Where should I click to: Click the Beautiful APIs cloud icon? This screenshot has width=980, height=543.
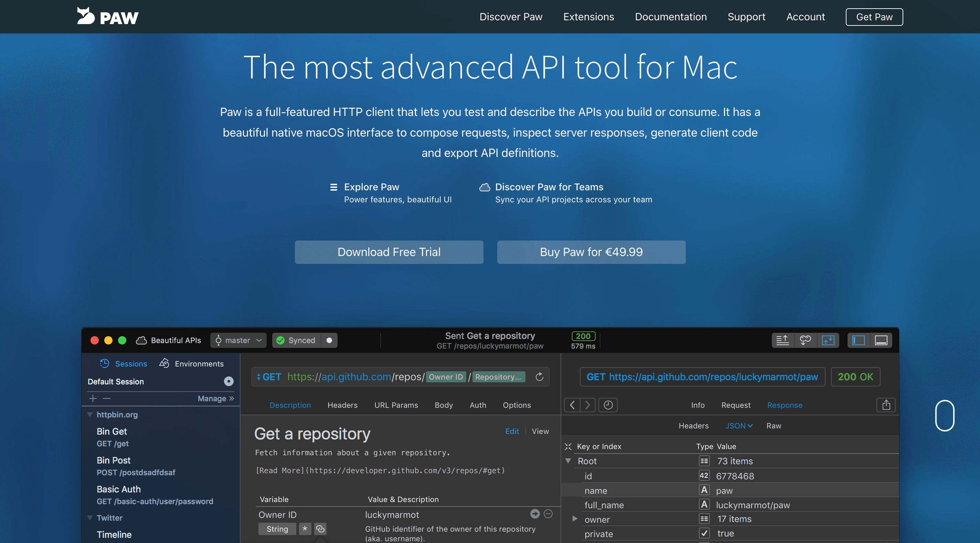pyautogui.click(x=141, y=340)
